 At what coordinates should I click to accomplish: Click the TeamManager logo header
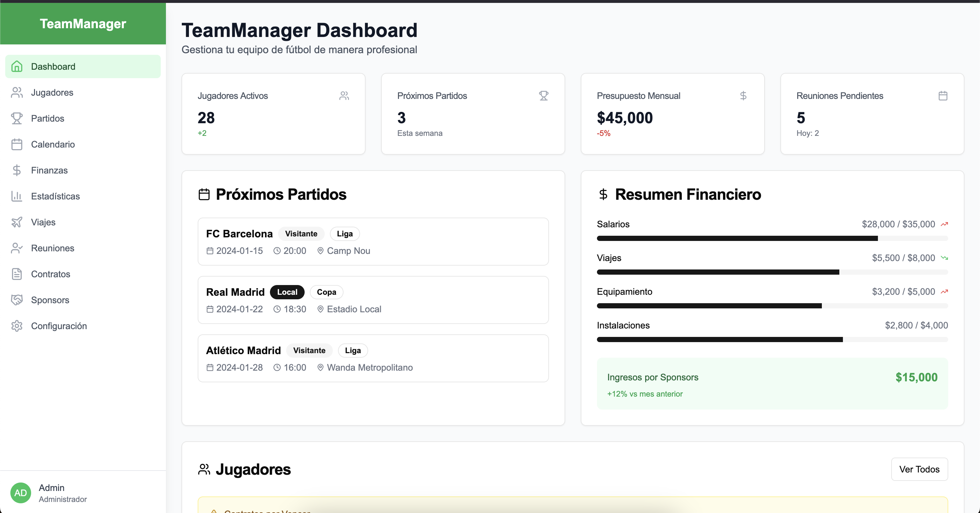click(83, 24)
